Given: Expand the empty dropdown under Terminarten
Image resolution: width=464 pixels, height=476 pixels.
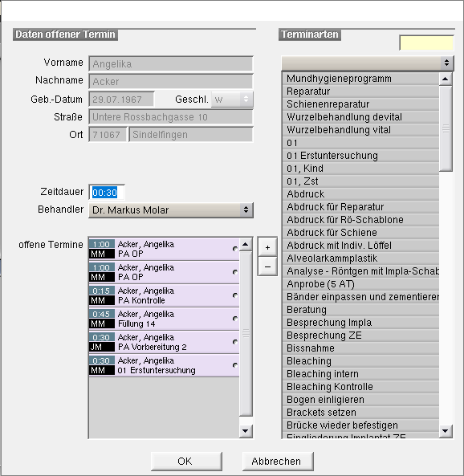Looking at the screenshot, I should (368, 63).
